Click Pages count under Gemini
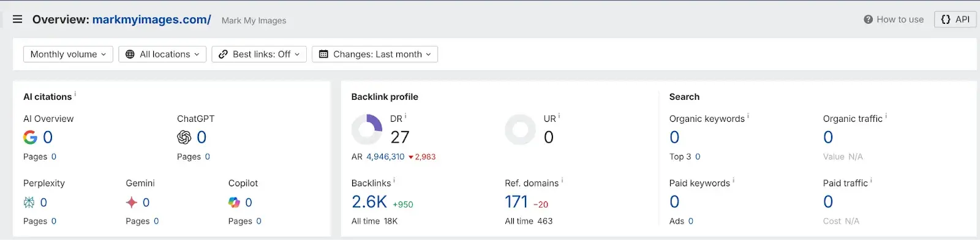Image resolution: width=980 pixels, height=240 pixels. click(x=156, y=221)
